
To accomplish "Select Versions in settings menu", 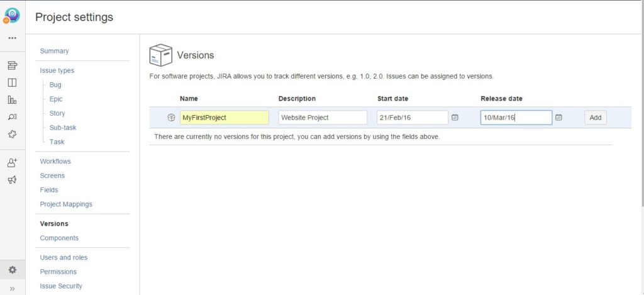I will tap(54, 223).
